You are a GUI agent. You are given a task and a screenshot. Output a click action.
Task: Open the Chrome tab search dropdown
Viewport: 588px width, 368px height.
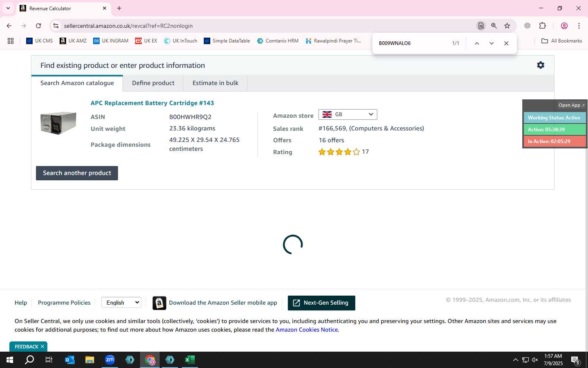(8, 8)
